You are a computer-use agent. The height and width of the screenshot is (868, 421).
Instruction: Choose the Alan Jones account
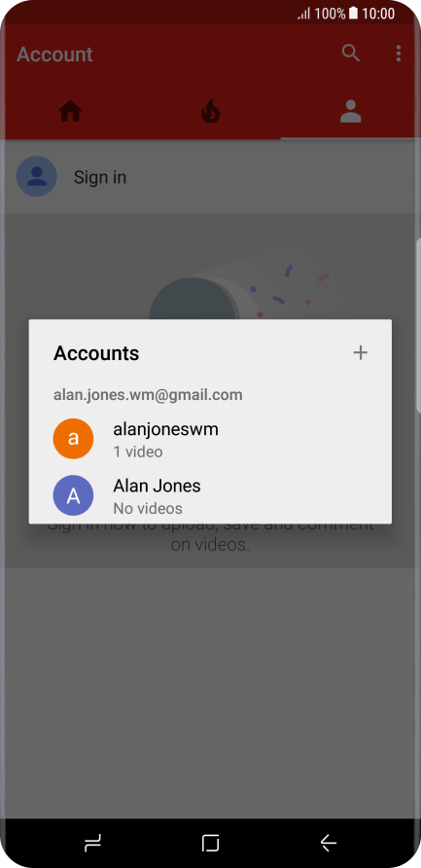(x=210, y=495)
